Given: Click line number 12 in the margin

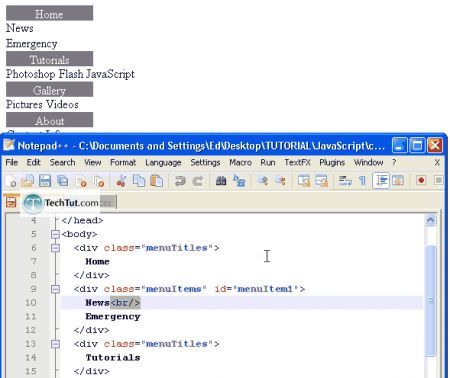Looking at the screenshot, I should pyautogui.click(x=31, y=330).
